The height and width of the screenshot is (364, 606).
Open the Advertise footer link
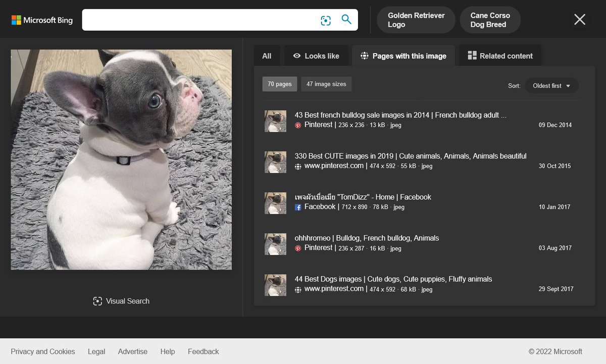pyautogui.click(x=133, y=352)
